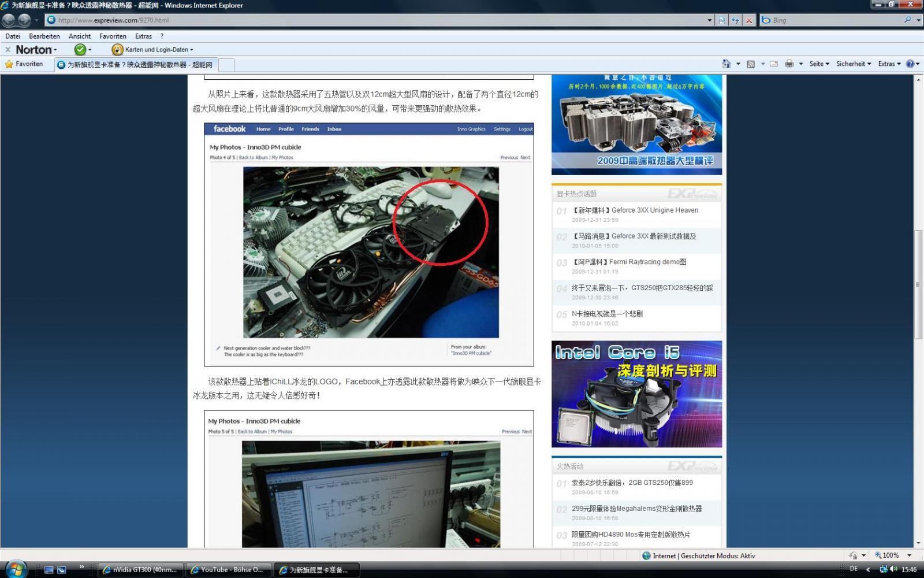924x578 pixels.
Task: Click the 100% zoom level button
Action: pos(888,555)
